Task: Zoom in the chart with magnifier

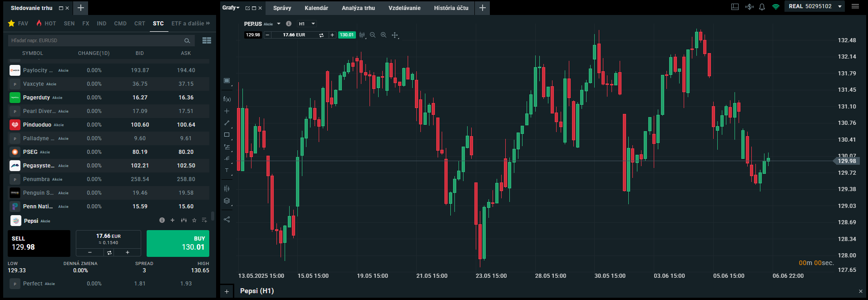Action: tap(384, 35)
